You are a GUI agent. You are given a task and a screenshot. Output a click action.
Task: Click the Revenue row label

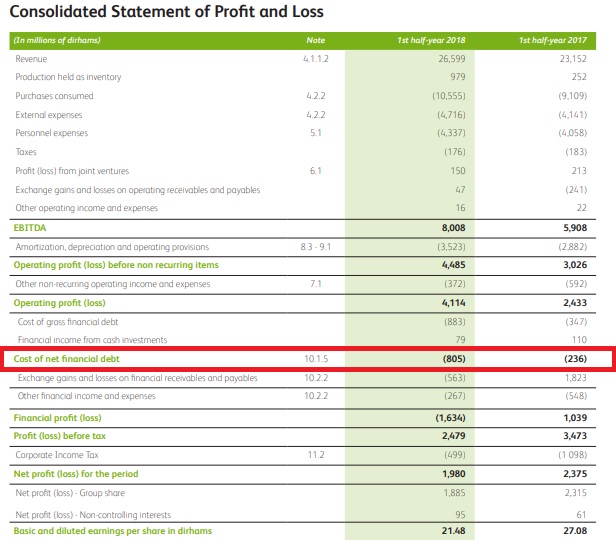(31, 59)
